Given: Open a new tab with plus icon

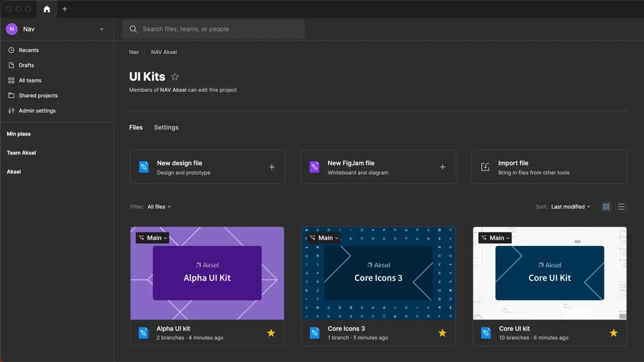Looking at the screenshot, I should 65,9.
